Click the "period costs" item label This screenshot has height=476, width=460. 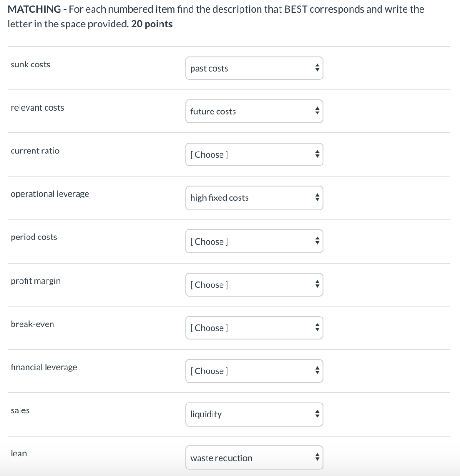[x=34, y=237]
